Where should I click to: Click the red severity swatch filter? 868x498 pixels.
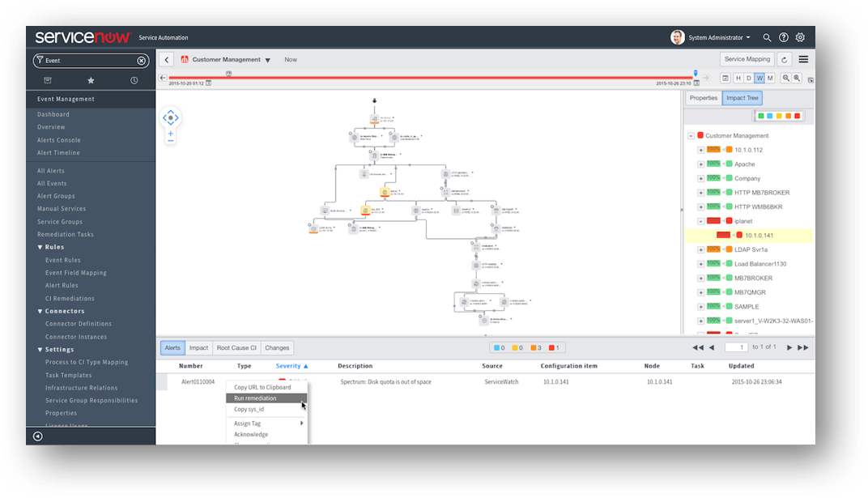(797, 117)
